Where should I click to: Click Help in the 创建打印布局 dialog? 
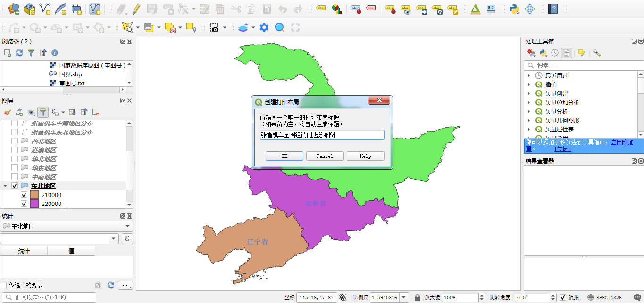tap(365, 156)
